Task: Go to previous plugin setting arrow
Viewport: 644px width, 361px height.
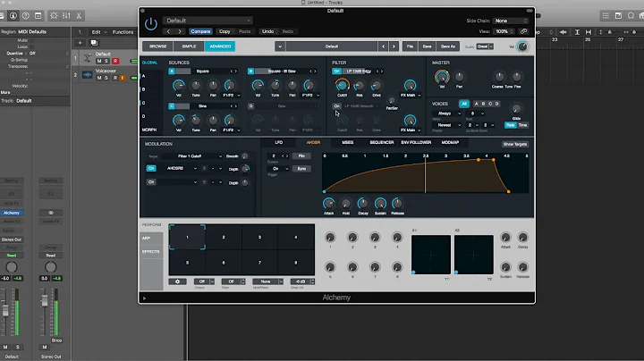Action: 168,31
